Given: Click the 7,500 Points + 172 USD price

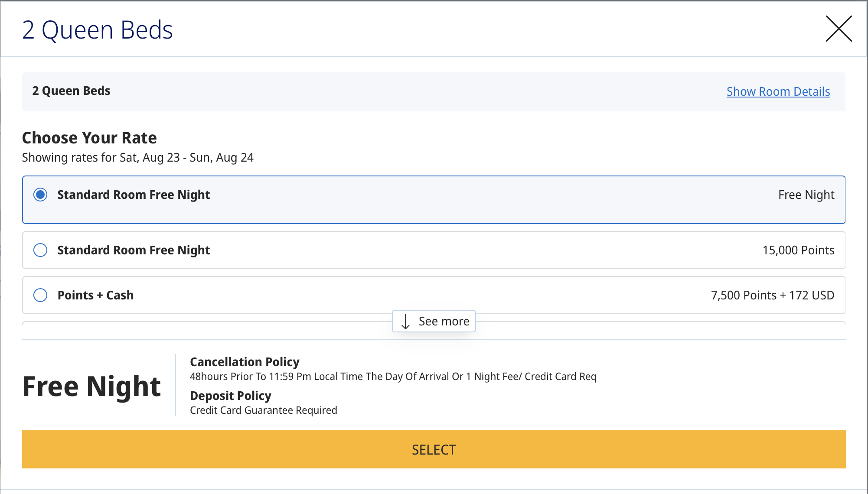Looking at the screenshot, I should tap(772, 295).
